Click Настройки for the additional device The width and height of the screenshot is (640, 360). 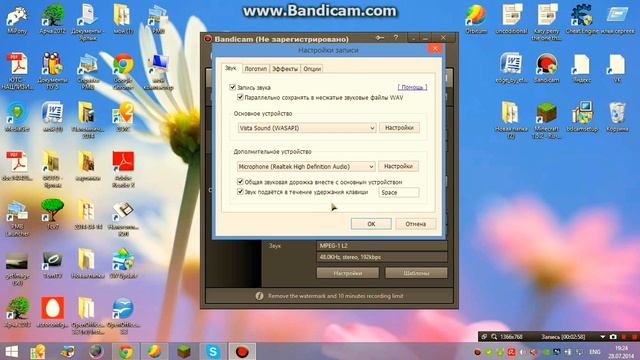pyautogui.click(x=398, y=166)
